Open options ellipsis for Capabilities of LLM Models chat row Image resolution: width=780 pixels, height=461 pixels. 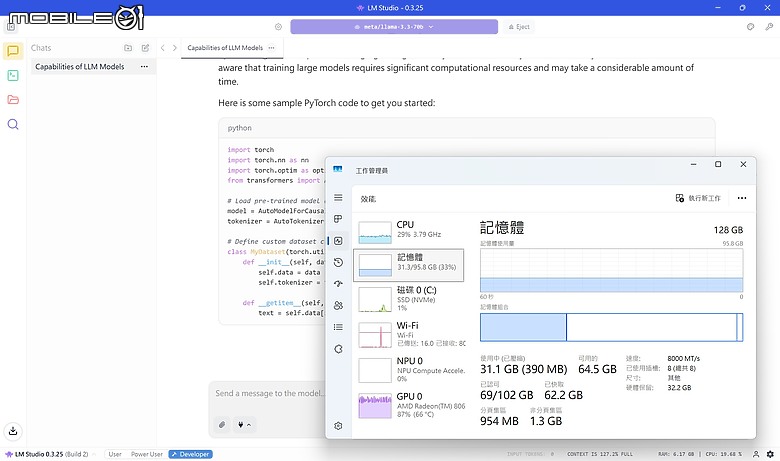click(x=144, y=67)
